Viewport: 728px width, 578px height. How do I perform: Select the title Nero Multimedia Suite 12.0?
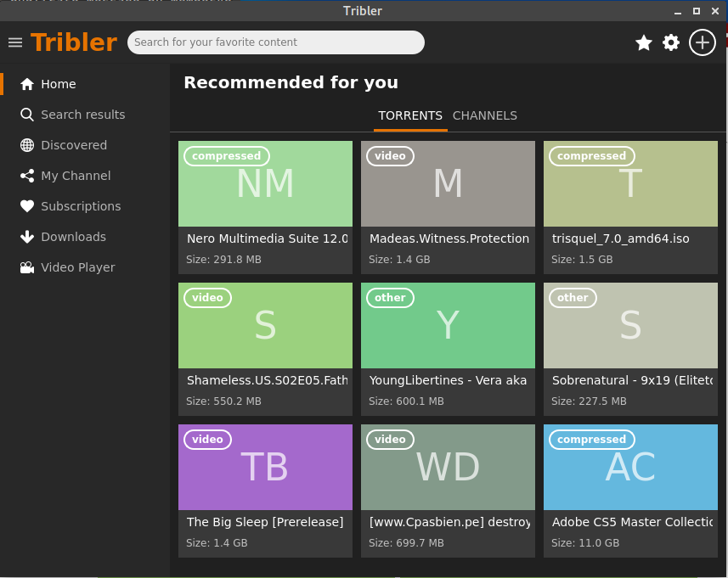tap(267, 238)
